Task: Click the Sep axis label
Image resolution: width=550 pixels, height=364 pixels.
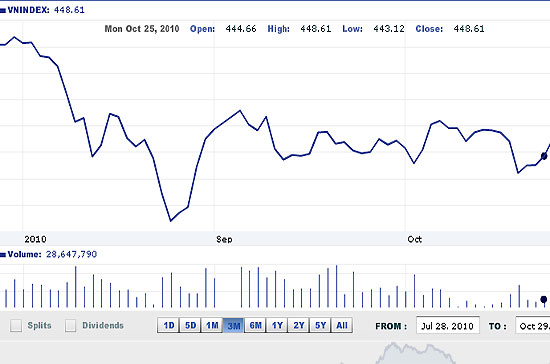Action: [224, 240]
